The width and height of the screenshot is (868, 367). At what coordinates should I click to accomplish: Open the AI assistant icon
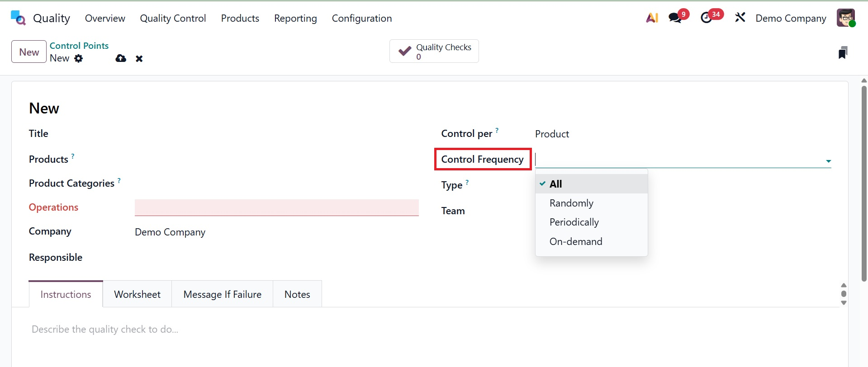click(x=652, y=18)
